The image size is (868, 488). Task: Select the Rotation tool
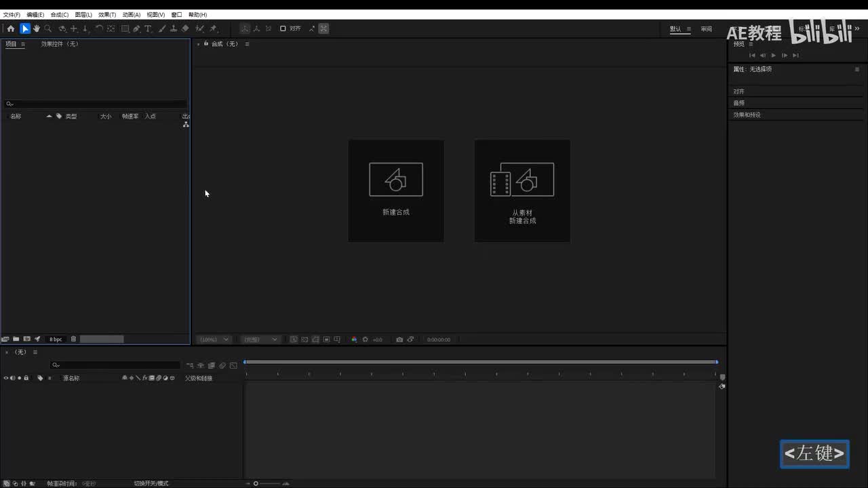99,28
